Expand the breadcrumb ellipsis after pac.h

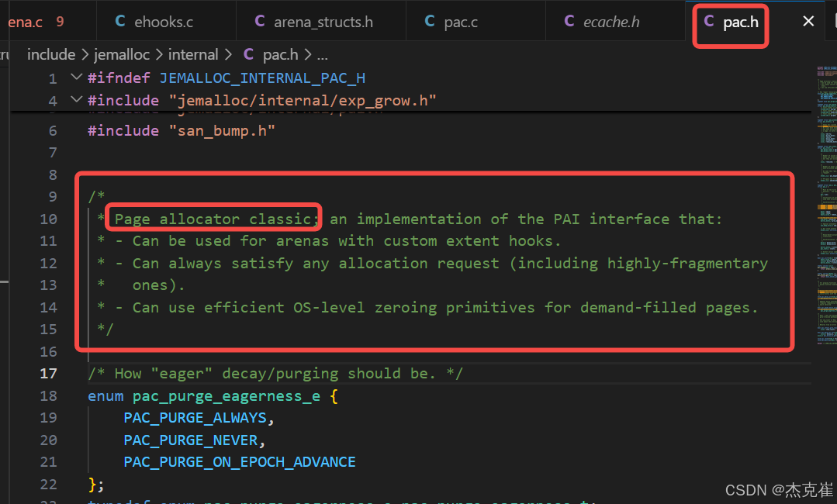322,54
